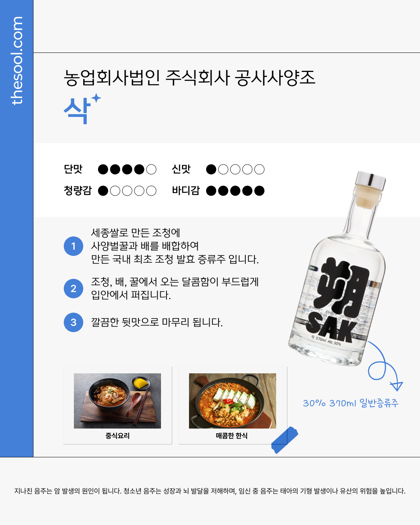420x525 pixels.
Task: Click the 30% 370ml 일반증류주 handwritten label
Action: pyautogui.click(x=351, y=403)
